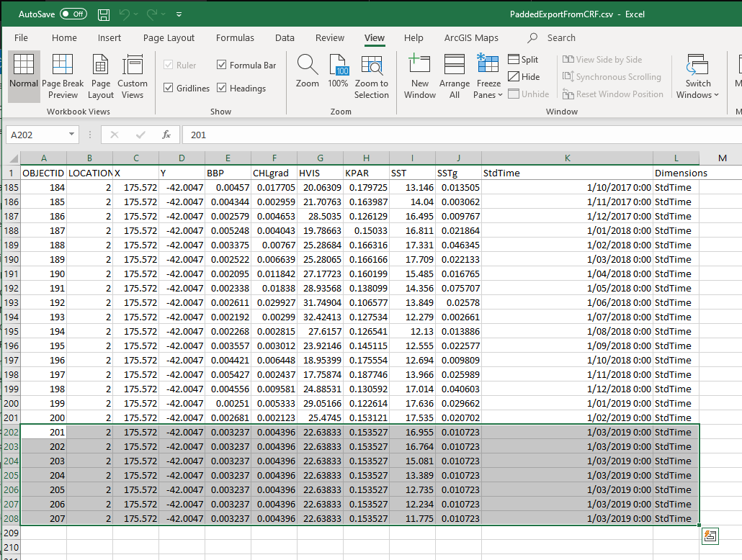Viewport: 742px width, 560px height.
Task: Toggle the Gridlines checkbox
Action: [x=168, y=88]
